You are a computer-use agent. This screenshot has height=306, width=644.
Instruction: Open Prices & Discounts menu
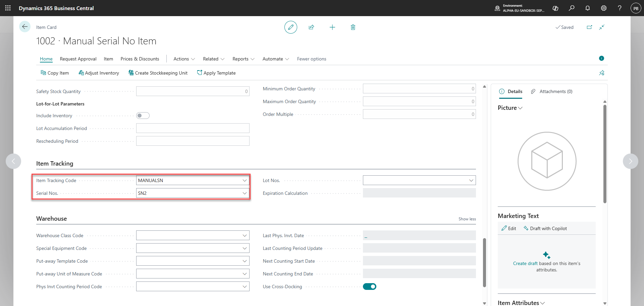pos(140,59)
